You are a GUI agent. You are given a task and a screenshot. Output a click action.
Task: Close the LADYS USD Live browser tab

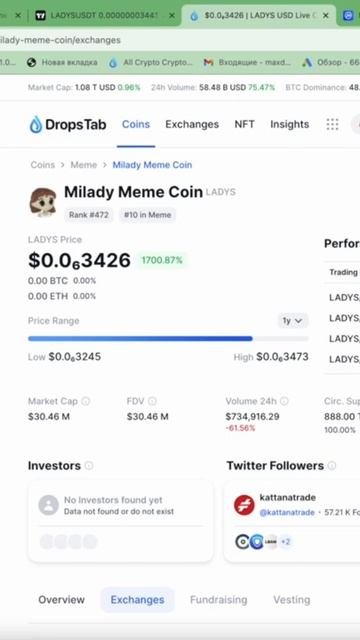[x=325, y=16]
